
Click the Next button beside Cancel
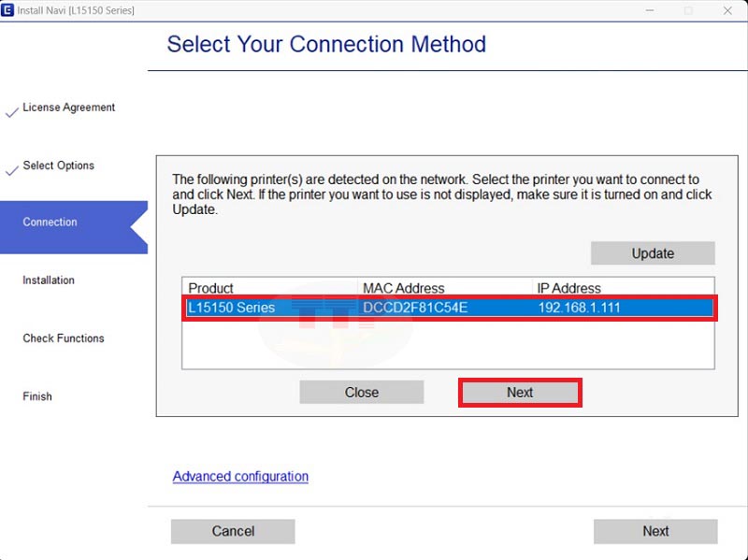[654, 531]
